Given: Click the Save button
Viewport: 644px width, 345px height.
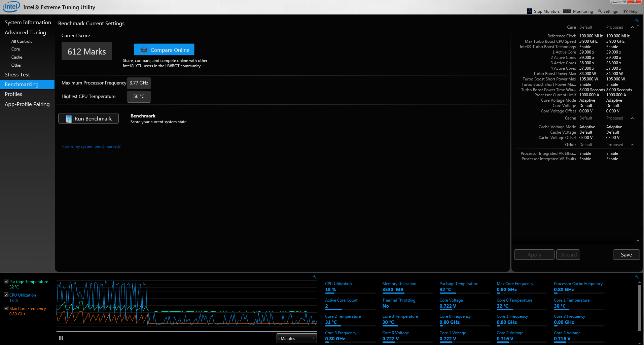Looking at the screenshot, I should coord(626,255).
